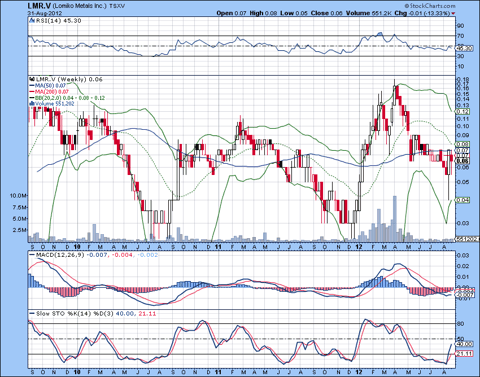Click the April 2012 peak candlestick
Image resolution: width=480 pixels, height=377 pixels.
tap(395, 95)
